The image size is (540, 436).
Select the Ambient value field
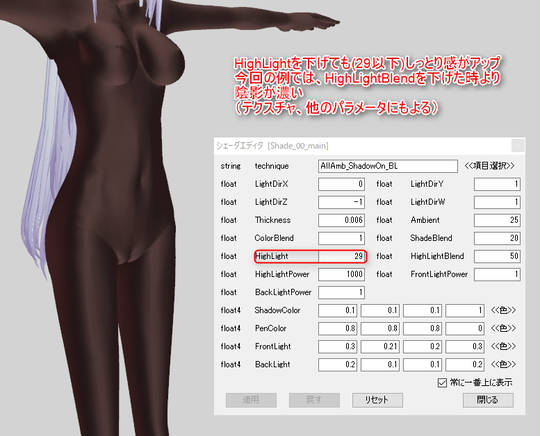[497, 220]
